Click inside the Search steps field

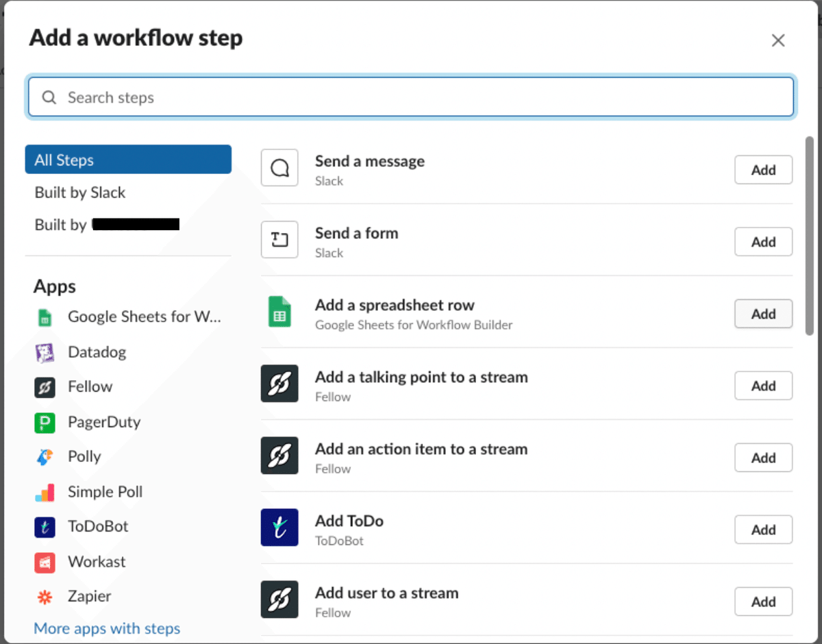pyautogui.click(x=411, y=97)
